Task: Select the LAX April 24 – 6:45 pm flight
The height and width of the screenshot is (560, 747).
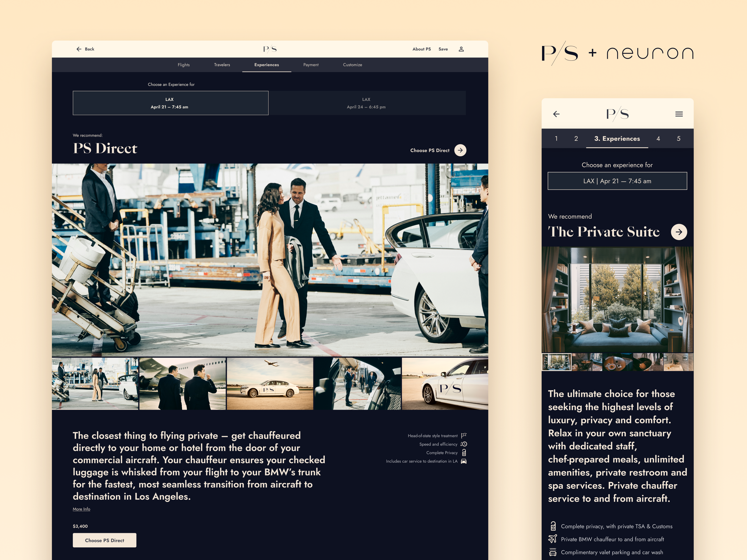Action: click(x=366, y=103)
